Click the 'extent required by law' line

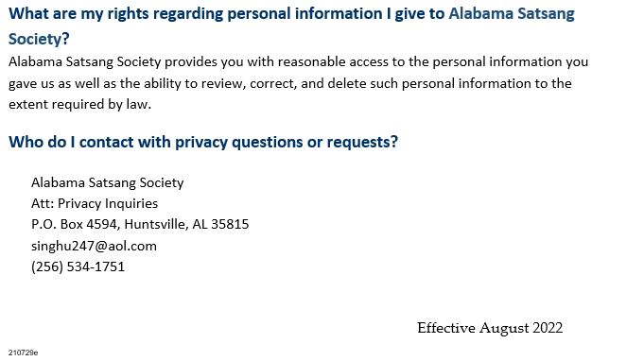point(80,104)
